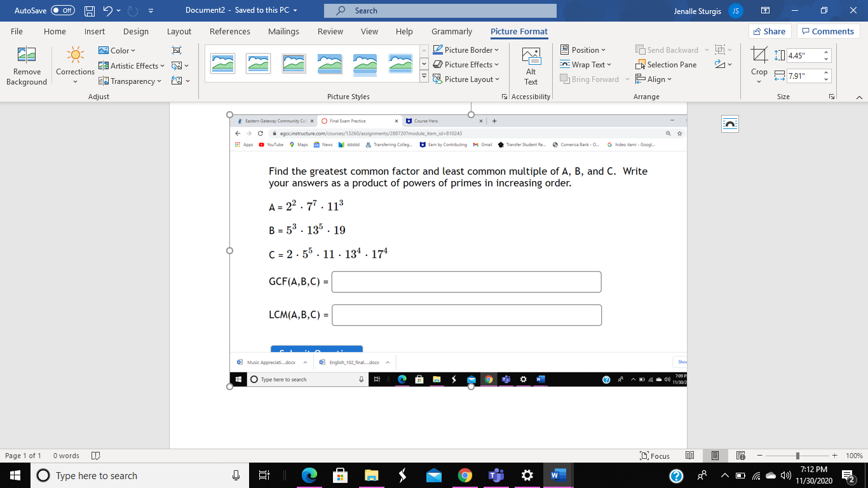The width and height of the screenshot is (868, 488).
Task: Go to the Grammarly tab
Action: coord(452,31)
